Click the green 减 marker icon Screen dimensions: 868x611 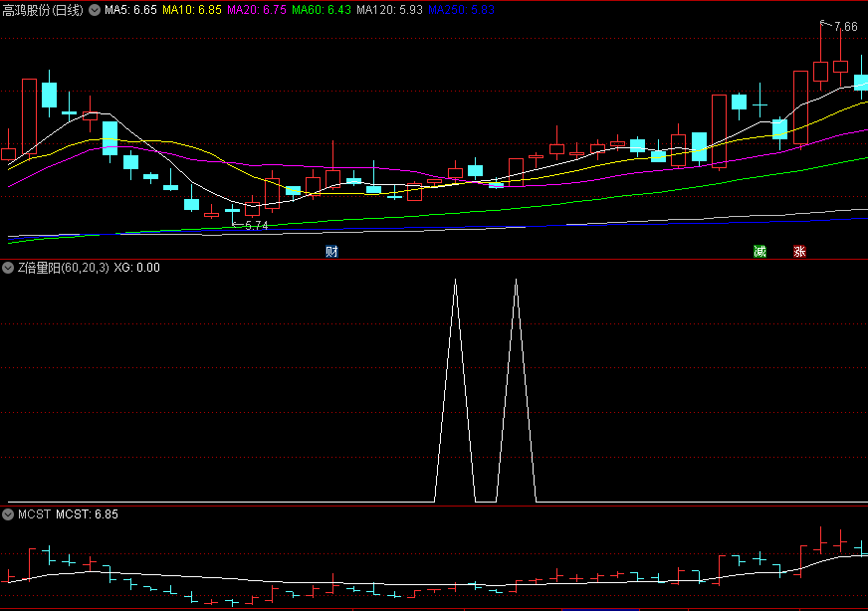click(760, 252)
